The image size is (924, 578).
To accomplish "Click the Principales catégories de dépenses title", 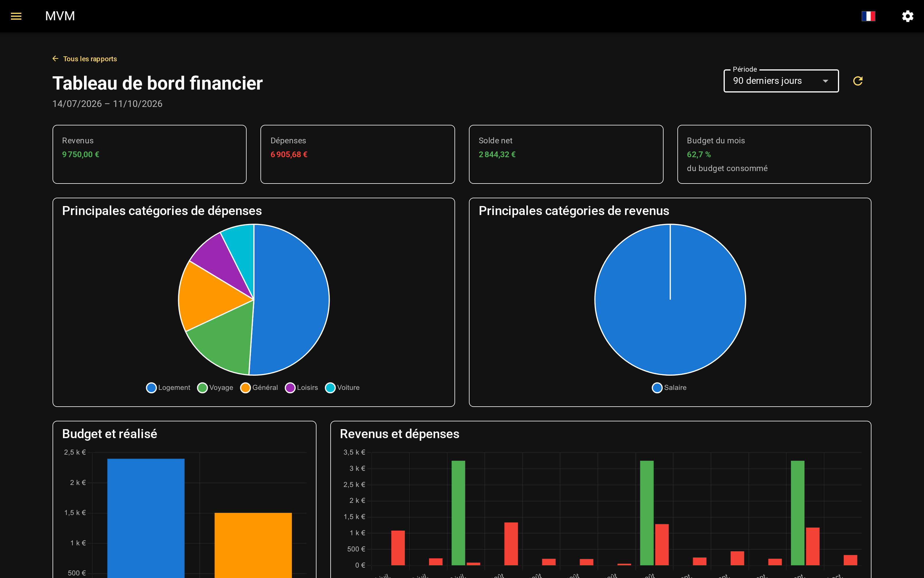I will pyautogui.click(x=162, y=211).
